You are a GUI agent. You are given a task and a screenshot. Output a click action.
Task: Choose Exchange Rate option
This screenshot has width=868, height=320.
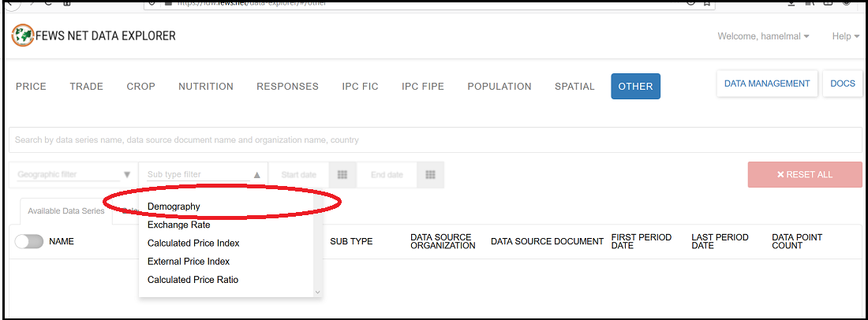tap(178, 225)
